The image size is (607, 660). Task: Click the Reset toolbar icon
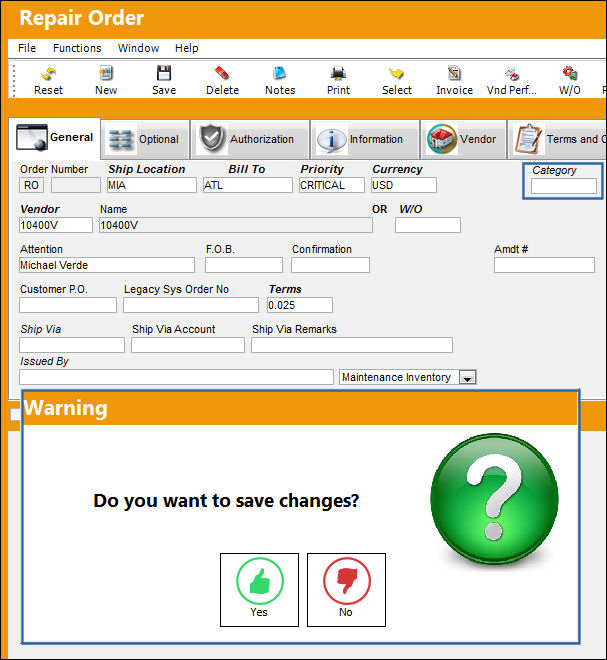tap(48, 80)
